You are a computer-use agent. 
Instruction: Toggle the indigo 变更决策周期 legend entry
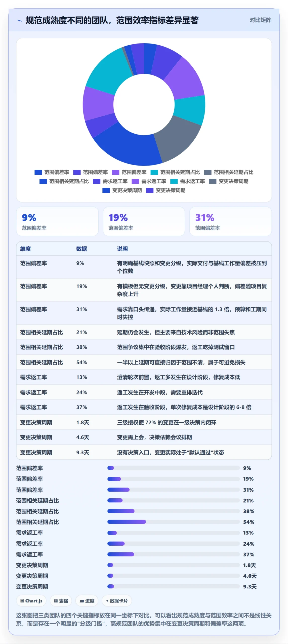click(x=166, y=190)
